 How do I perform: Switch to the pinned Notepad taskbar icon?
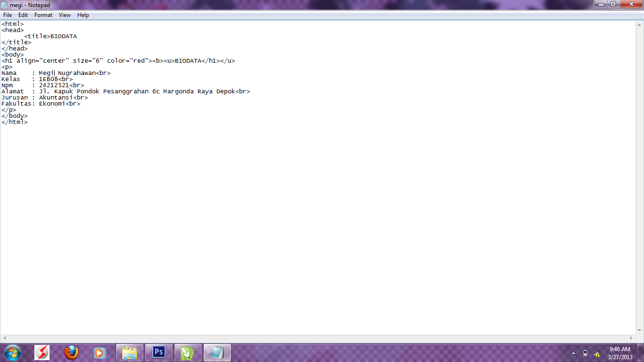(x=217, y=352)
